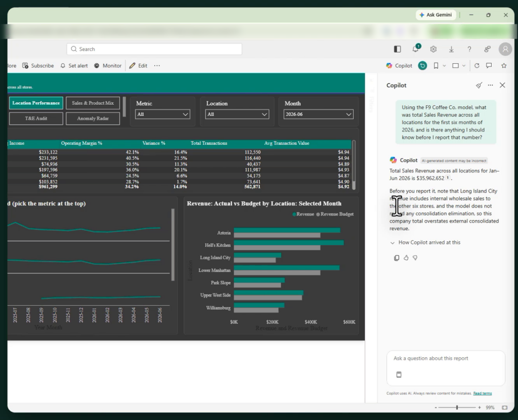
Task: Open the toolbar more options ellipsis
Action: (x=157, y=66)
